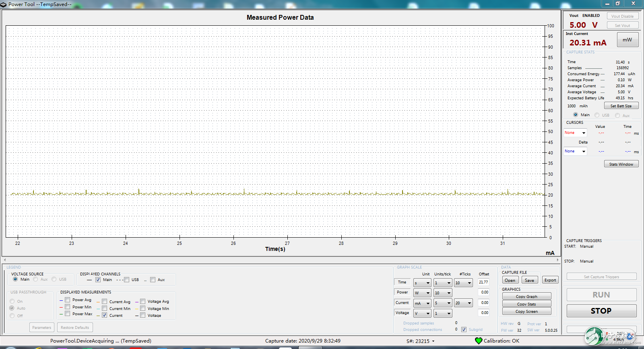Click Power offset input field
The width and height of the screenshot is (644, 349).
[x=483, y=292]
